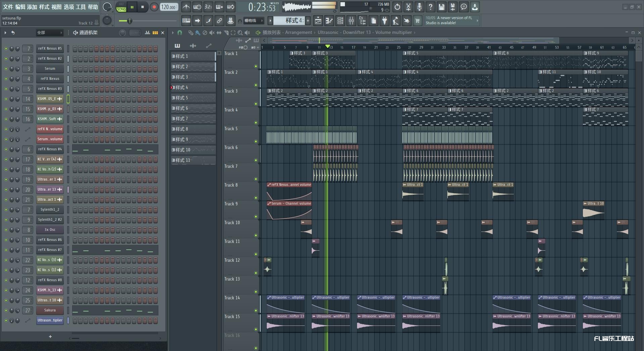Toggle step sequencer view in channel rack
Viewport: 644px width, 351px height.
tap(155, 33)
